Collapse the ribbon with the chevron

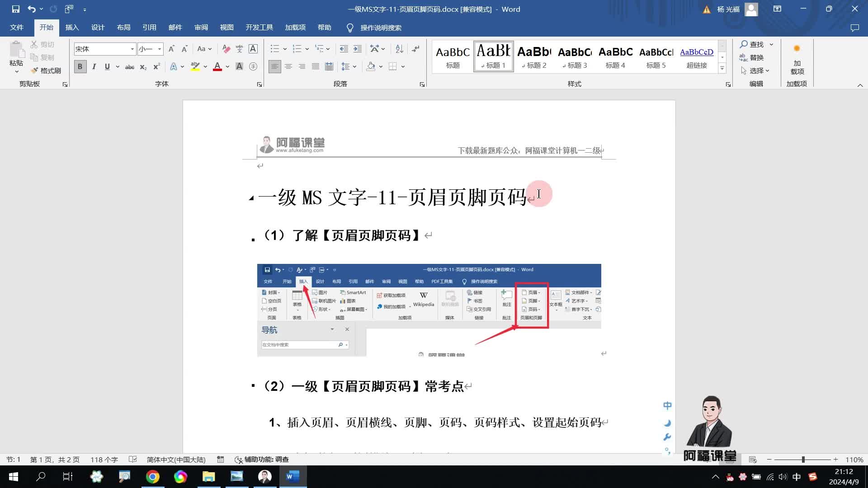860,85
